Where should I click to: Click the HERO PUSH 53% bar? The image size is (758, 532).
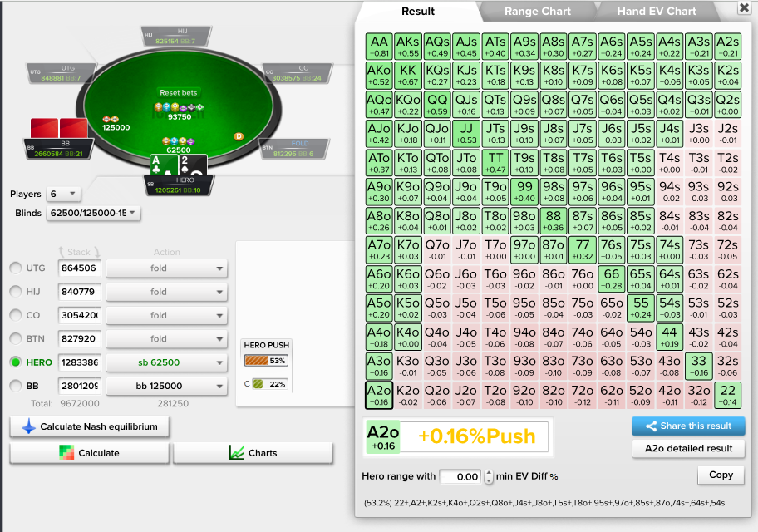click(266, 360)
